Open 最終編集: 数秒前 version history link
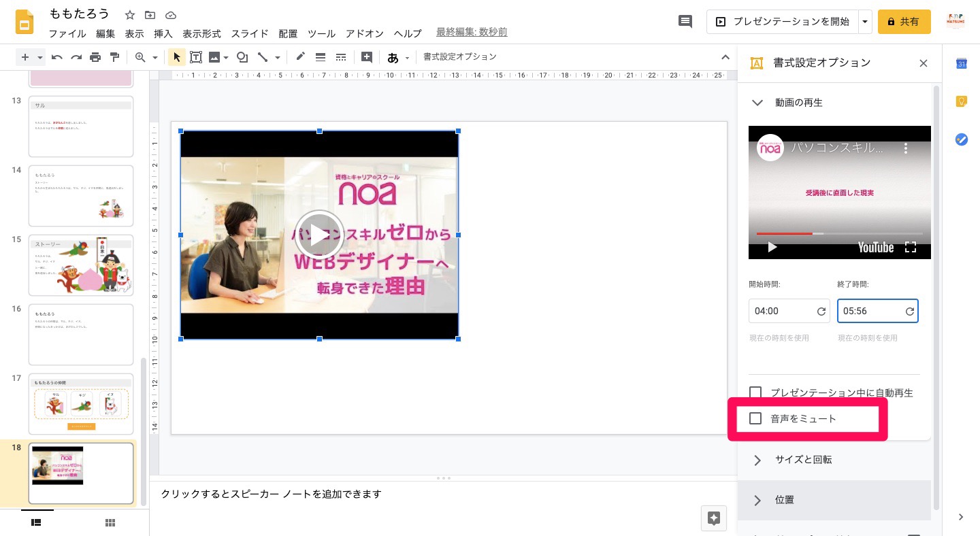The width and height of the screenshot is (980, 536). point(472,33)
